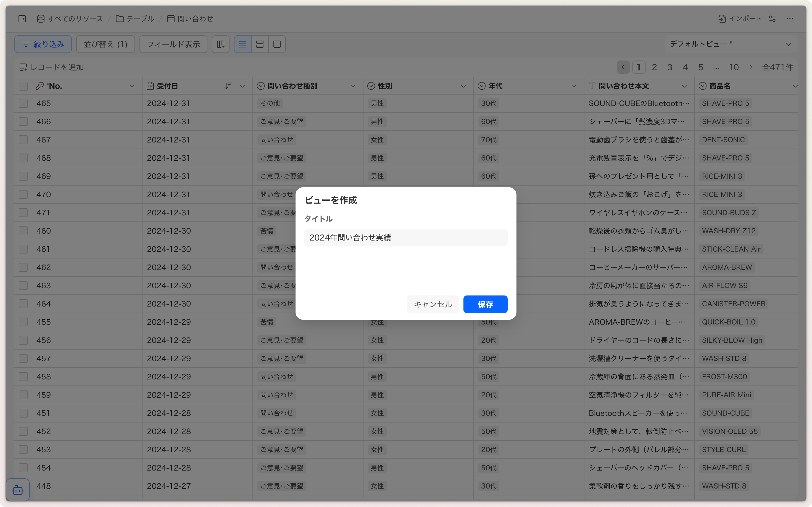812x507 pixels.
Task: Open view settings sliders icon
Action: (773, 19)
